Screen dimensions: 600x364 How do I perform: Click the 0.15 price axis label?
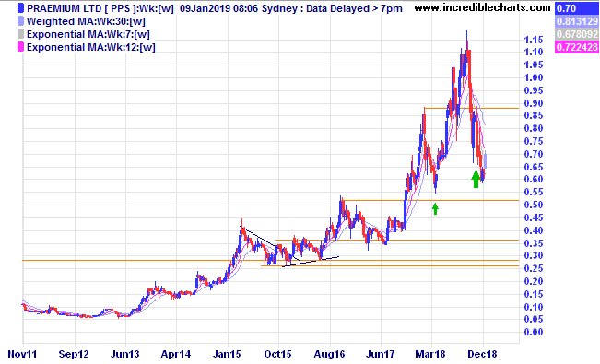[x=534, y=294]
